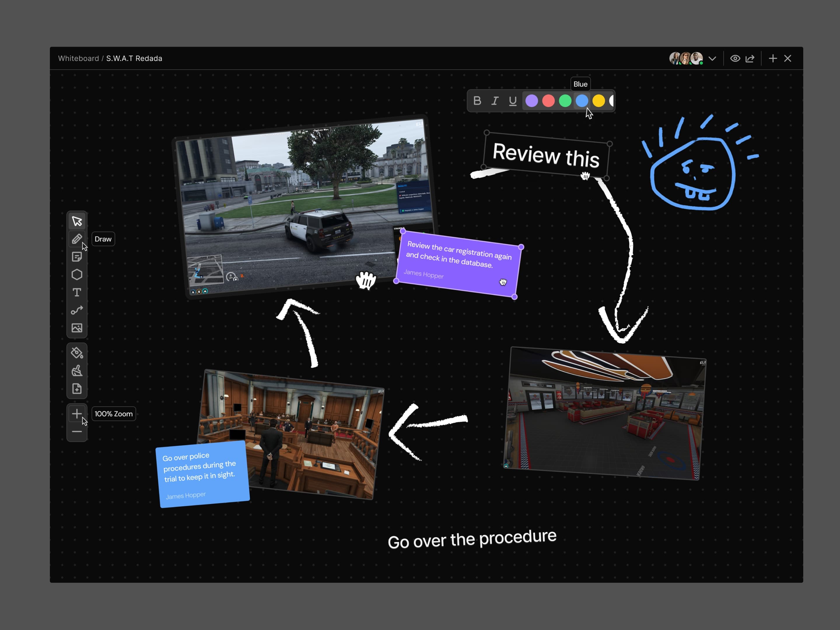Image resolution: width=840 pixels, height=630 pixels.
Task: Pick the red color swatch
Action: [548, 101]
